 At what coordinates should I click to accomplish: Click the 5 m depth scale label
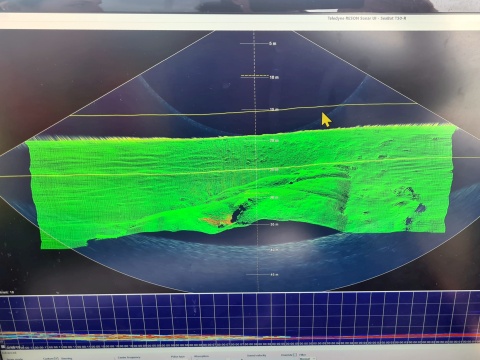click(273, 44)
